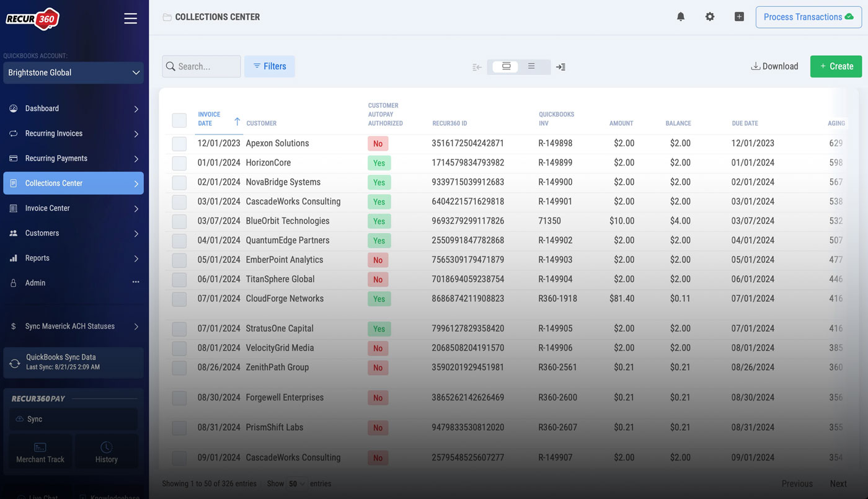Check the NovaBridge Systems row checkbox
This screenshot has width=868, height=499.
[x=179, y=182]
